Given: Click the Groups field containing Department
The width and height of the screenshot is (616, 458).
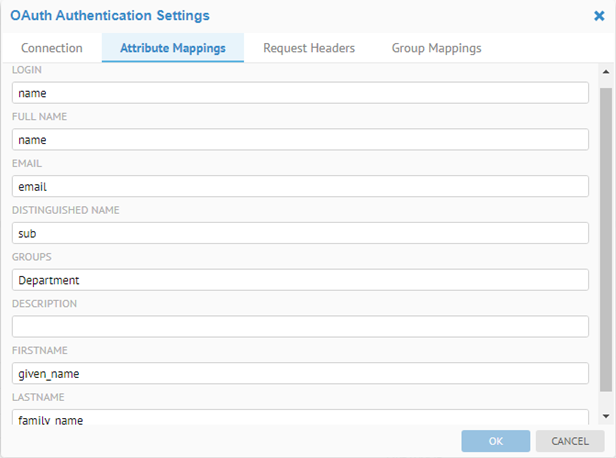Looking at the screenshot, I should coord(300,280).
